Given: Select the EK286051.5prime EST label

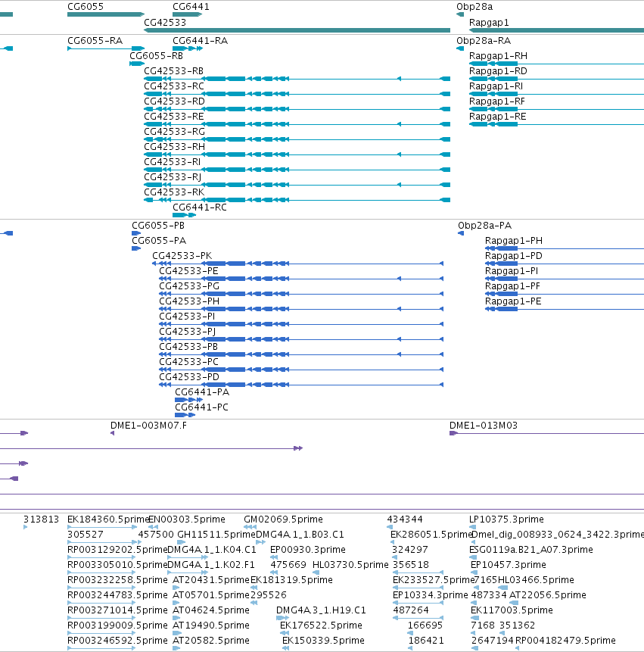Looking at the screenshot, I should [431, 535].
